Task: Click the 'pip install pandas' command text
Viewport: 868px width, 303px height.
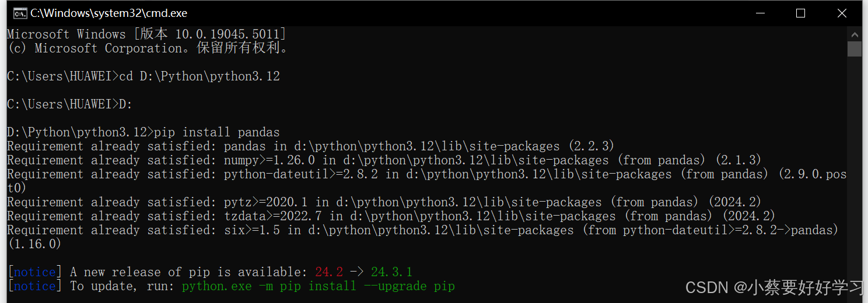Action: pos(217,132)
